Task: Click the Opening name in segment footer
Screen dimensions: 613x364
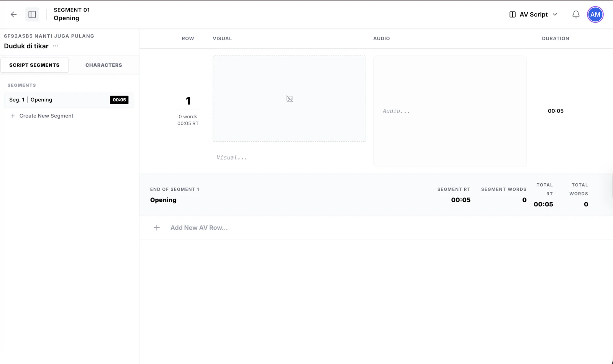Action: (x=163, y=200)
